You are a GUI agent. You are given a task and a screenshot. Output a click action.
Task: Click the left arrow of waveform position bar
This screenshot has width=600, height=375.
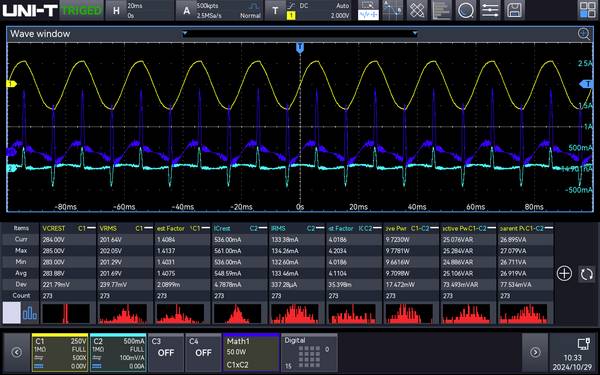pos(185,34)
